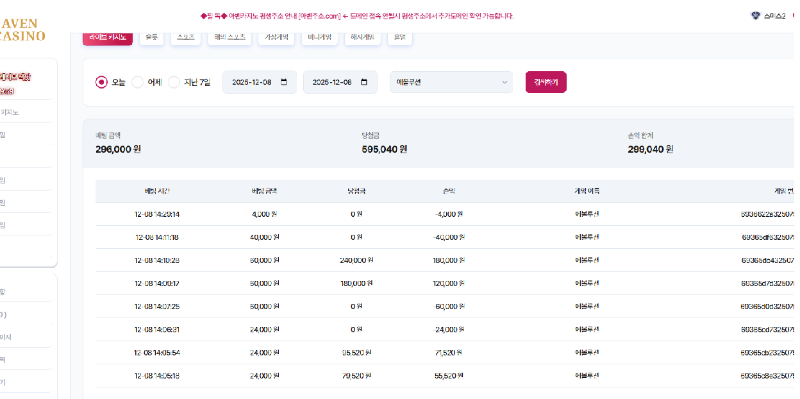
Task: Select the 지난 7일 radio button
Action: click(174, 82)
